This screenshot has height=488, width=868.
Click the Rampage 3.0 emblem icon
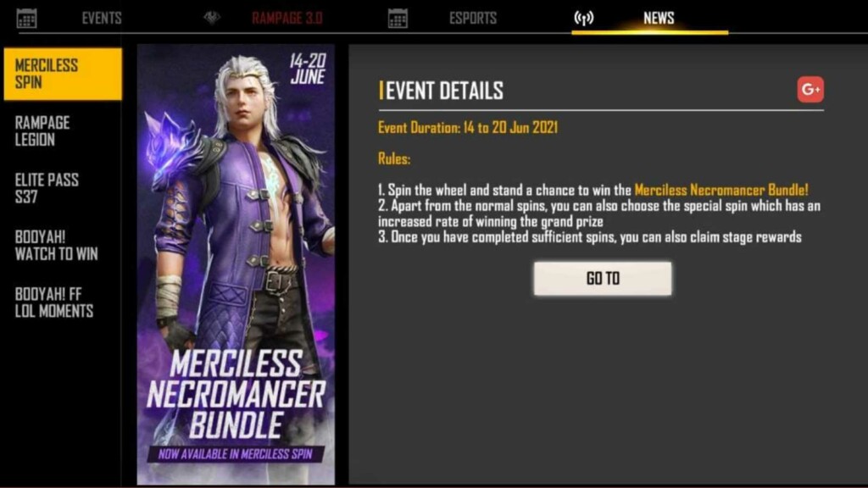(x=212, y=18)
